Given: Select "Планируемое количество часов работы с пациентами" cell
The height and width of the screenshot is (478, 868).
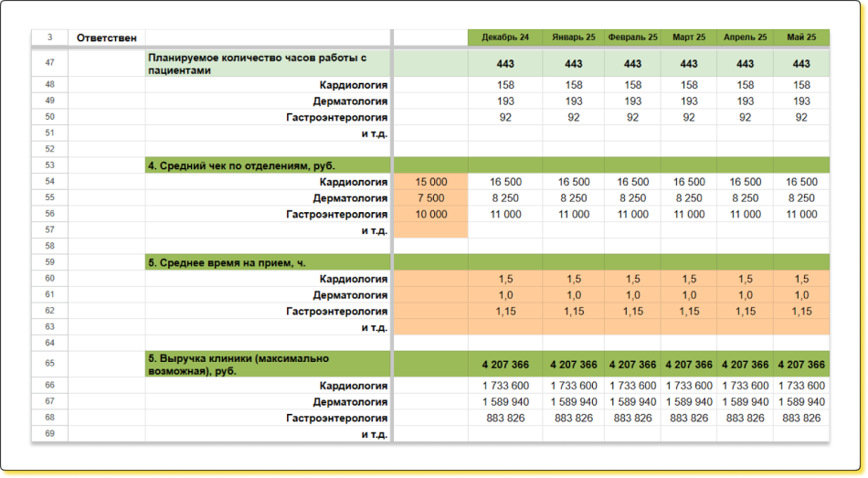Looking at the screenshot, I should [x=258, y=63].
